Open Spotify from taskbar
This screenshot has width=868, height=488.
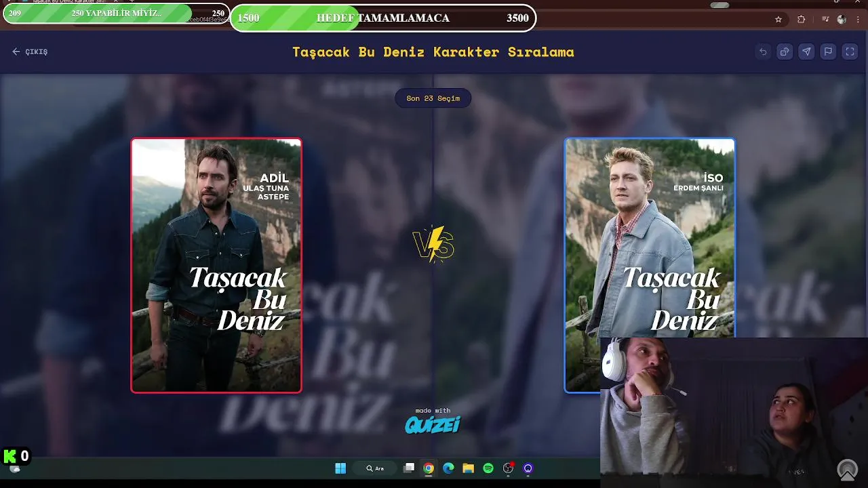pos(488,468)
